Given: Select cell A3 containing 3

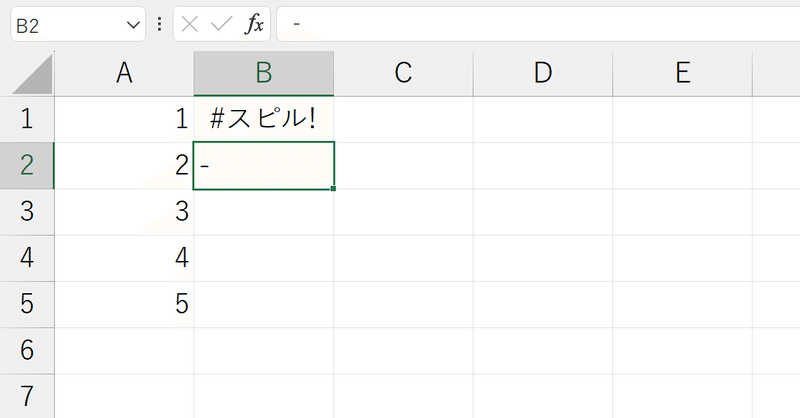Looking at the screenshot, I should [x=124, y=212].
